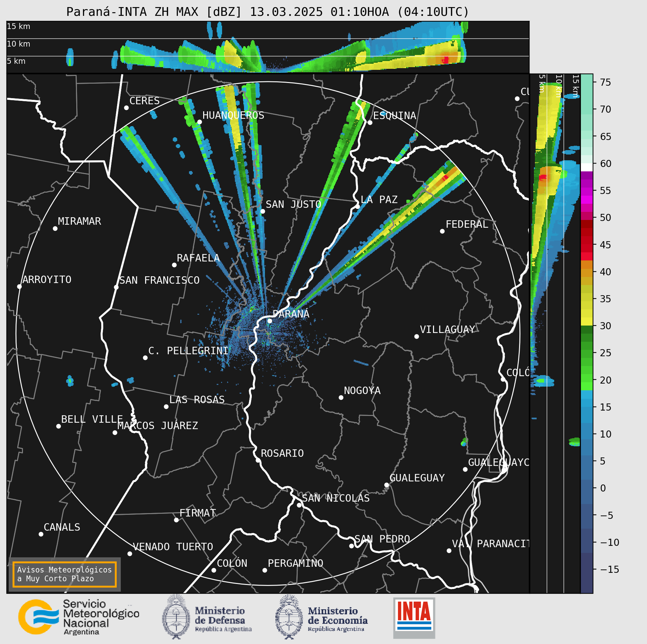647x644 pixels.
Task: Click the FIRMAT label
Action: click(197, 513)
